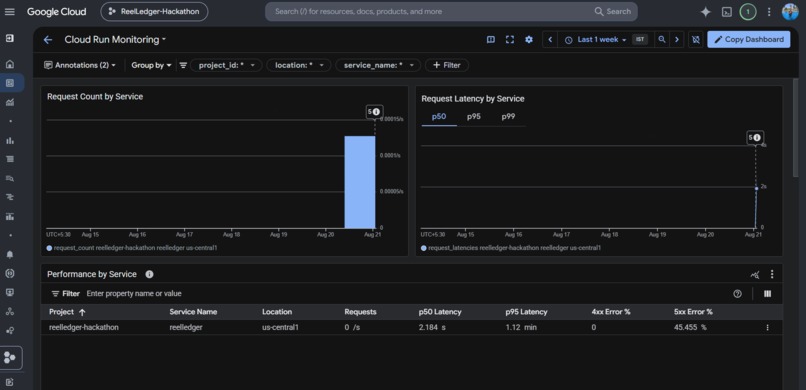This screenshot has height=390, width=806.
Task: Open service_name filter dropdown
Action: (x=378, y=65)
